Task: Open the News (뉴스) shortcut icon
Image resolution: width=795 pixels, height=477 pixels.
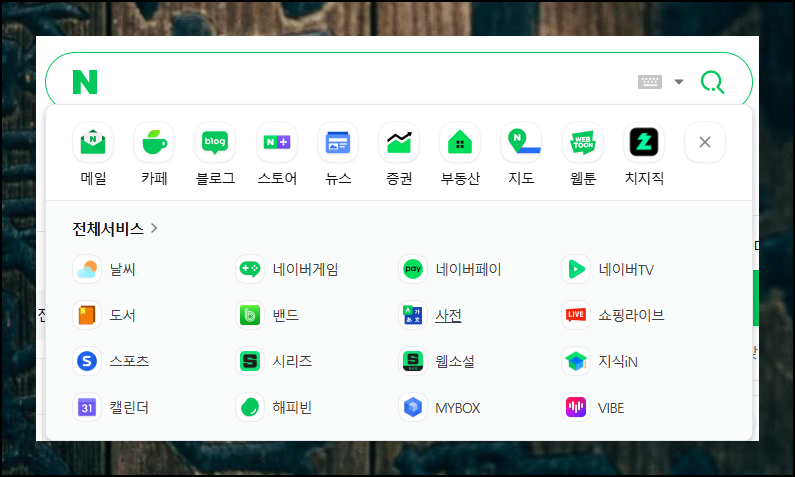Action: [x=338, y=142]
